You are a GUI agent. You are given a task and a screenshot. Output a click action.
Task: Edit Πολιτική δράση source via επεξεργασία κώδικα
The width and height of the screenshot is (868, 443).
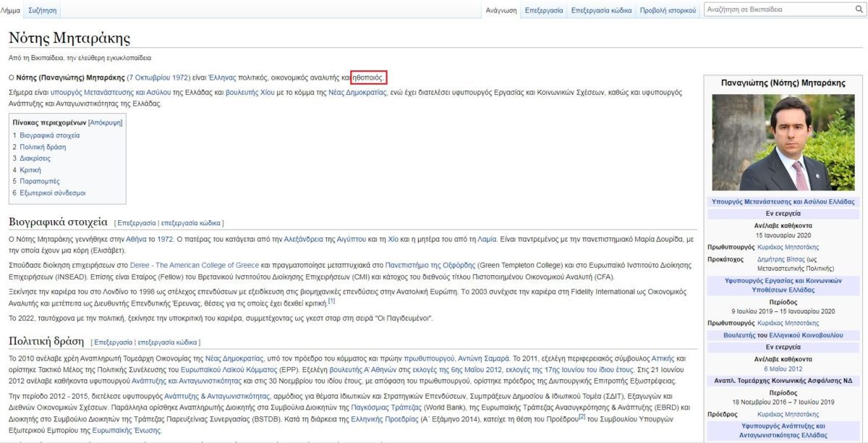click(x=166, y=342)
